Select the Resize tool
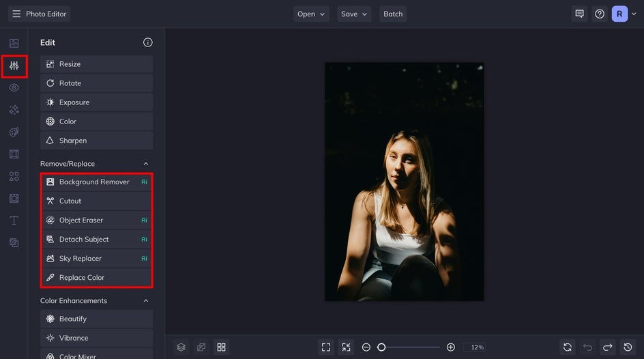The height and width of the screenshot is (359, 644). pyautogui.click(x=96, y=64)
